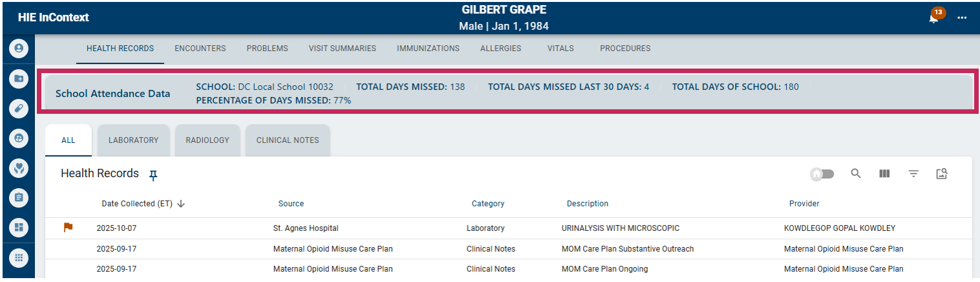Viewport: 980px width, 282px height.
Task: Pin the Health Records panel
Action: click(x=153, y=175)
